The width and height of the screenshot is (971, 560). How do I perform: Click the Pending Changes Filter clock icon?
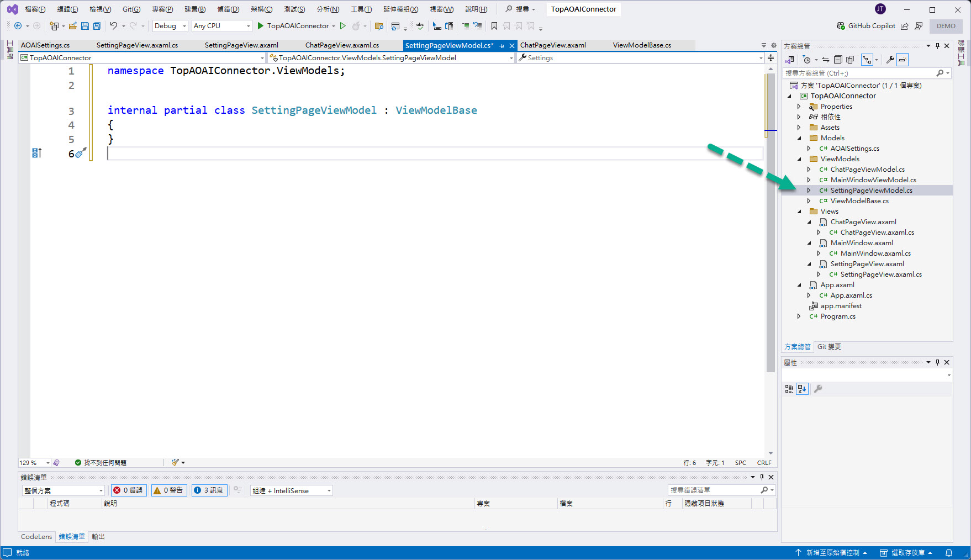coord(807,60)
